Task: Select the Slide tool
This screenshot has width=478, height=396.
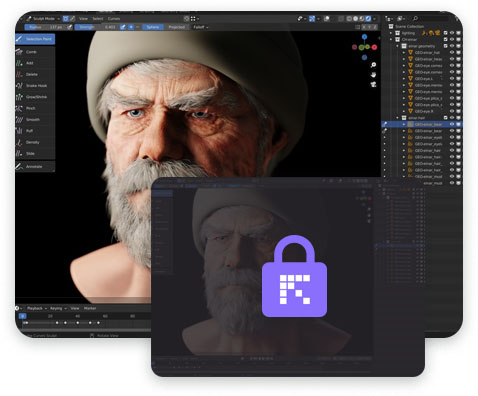Action: pos(35,154)
